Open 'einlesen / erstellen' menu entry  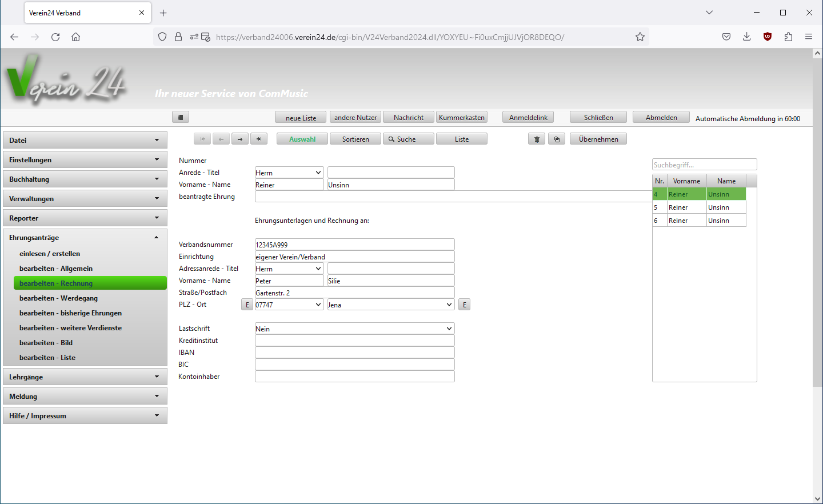(x=50, y=254)
